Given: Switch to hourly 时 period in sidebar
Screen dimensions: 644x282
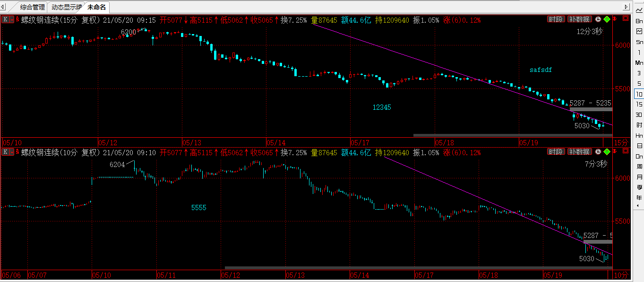Looking at the screenshot, I should 639,125.
